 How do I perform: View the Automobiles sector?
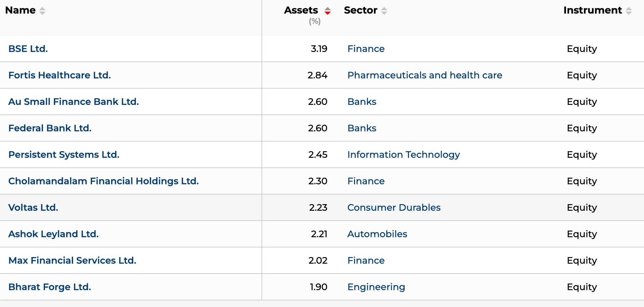pyautogui.click(x=377, y=234)
